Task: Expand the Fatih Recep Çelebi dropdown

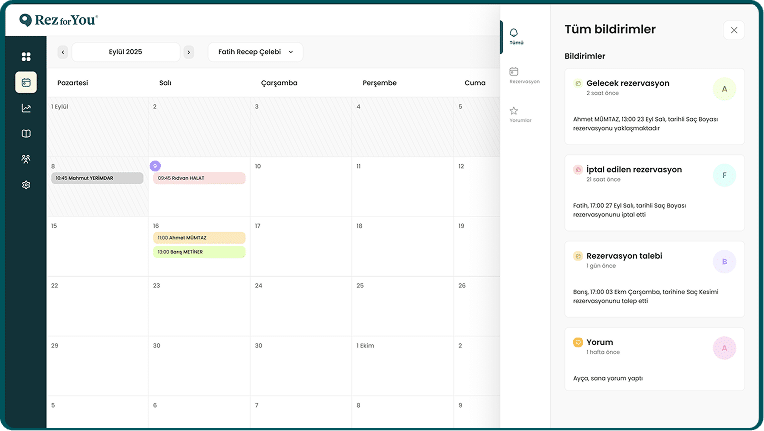Action: pyautogui.click(x=255, y=52)
